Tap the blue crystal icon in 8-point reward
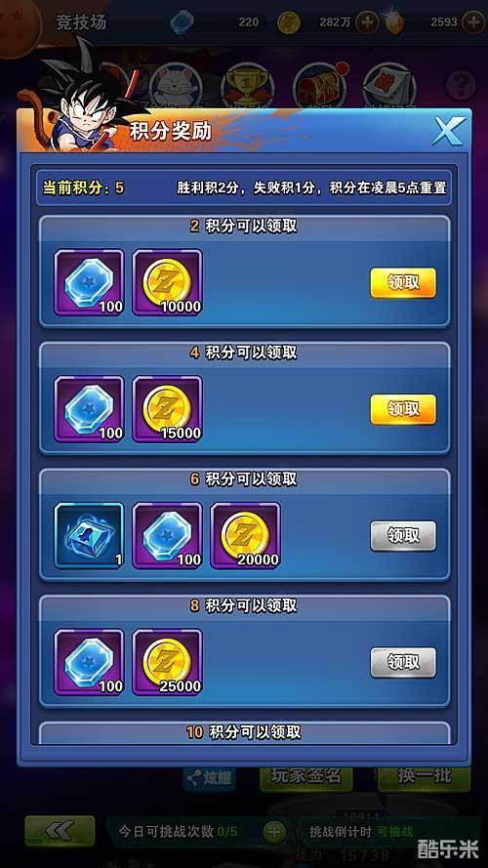The width and height of the screenshot is (488, 868). (x=89, y=663)
